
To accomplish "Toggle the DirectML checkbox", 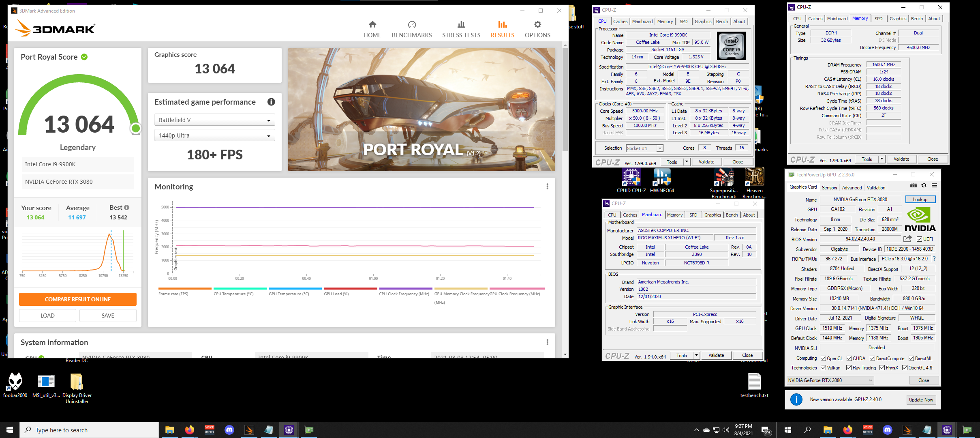I will [911, 359].
